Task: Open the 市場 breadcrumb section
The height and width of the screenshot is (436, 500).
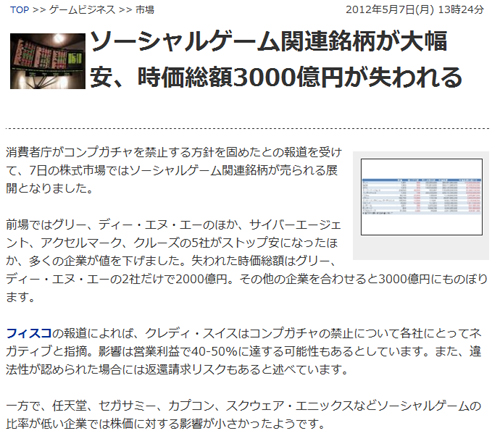Action: 145,10
